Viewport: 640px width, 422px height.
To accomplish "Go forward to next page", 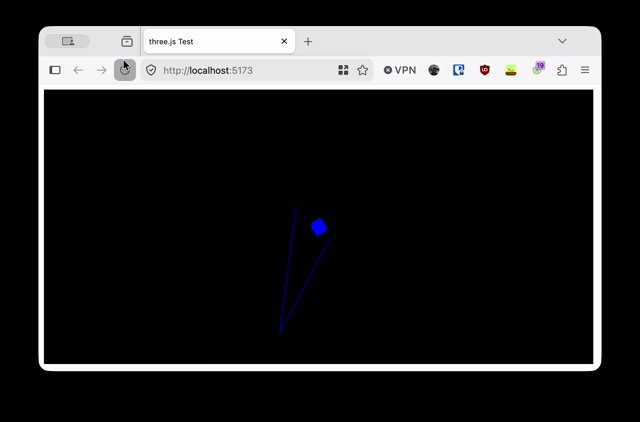I will [x=101, y=70].
